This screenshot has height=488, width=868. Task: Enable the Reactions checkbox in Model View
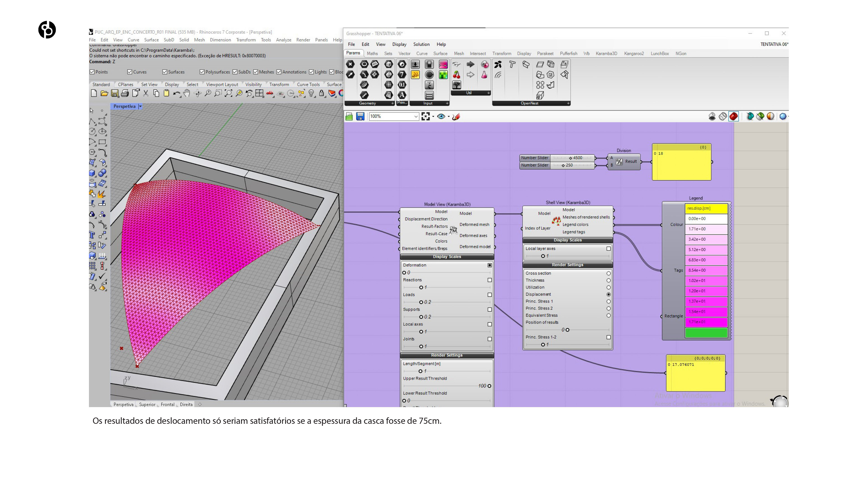point(490,280)
